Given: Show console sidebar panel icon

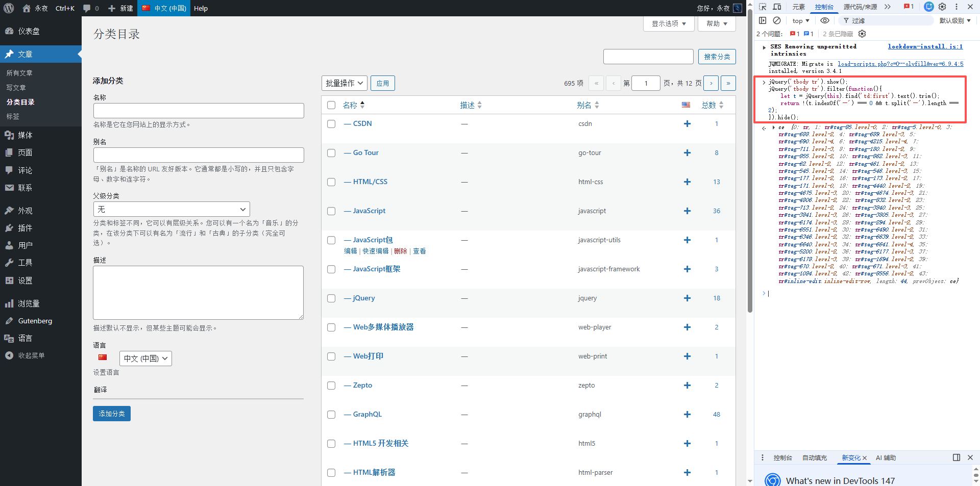Looking at the screenshot, I should tap(763, 20).
